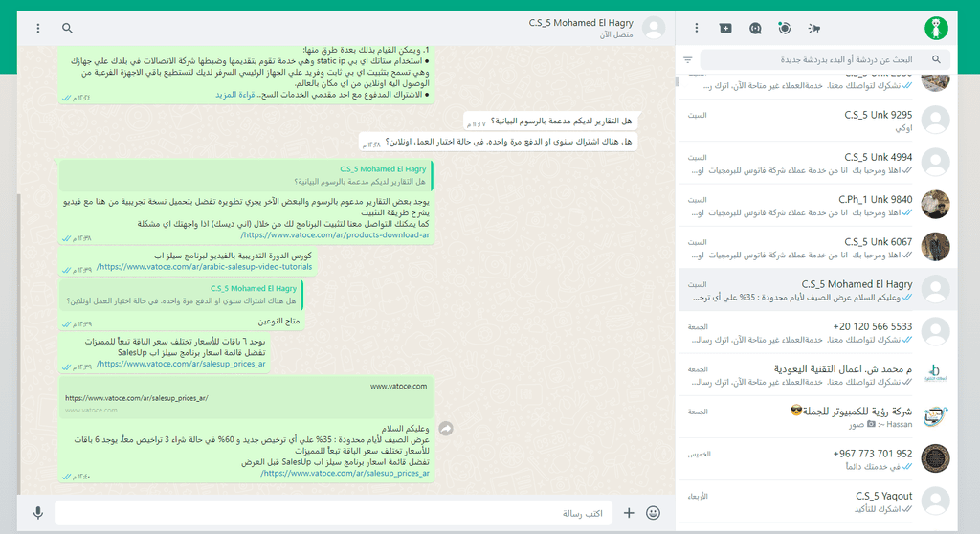980x534 pixels.
Task: Open chat C.Ph_1 Unk 9840
Action: pos(817,205)
